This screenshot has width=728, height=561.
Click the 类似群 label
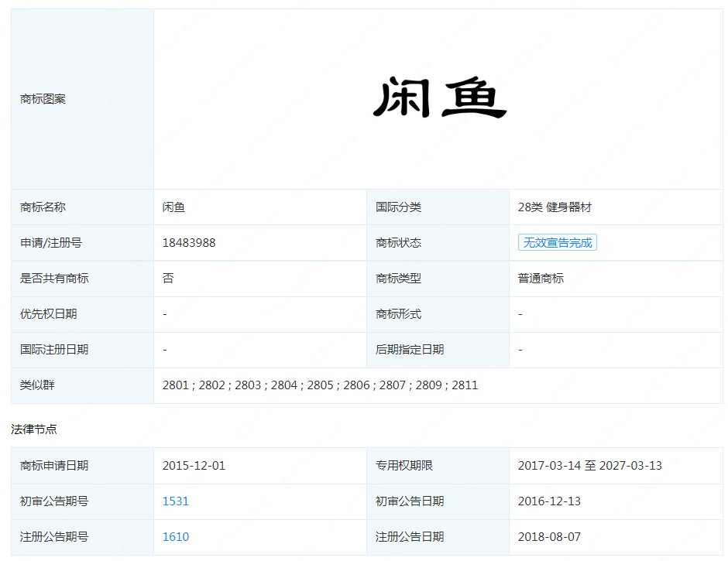pos(37,385)
